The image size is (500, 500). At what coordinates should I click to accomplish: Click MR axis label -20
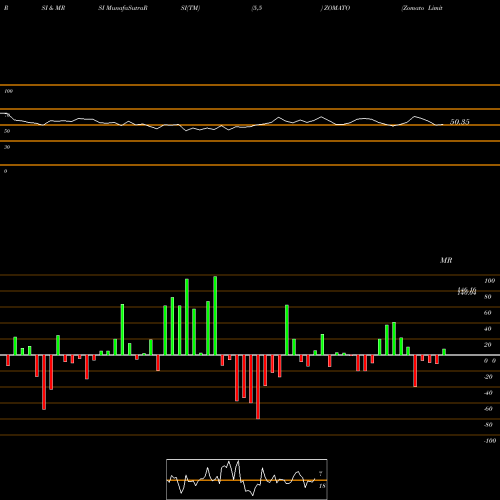tap(488, 377)
